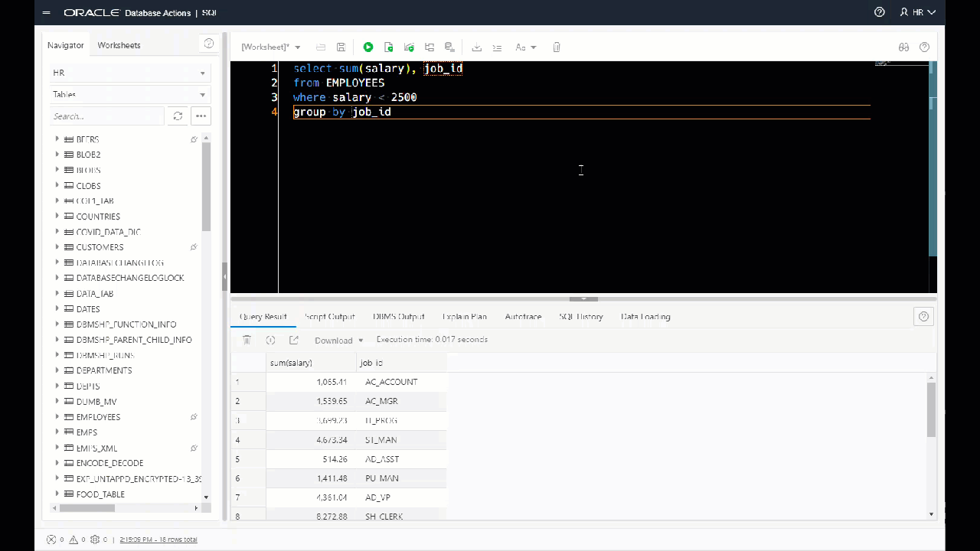Click the Download editor content icon
Image resolution: width=980 pixels, height=551 pixels.
tap(476, 47)
